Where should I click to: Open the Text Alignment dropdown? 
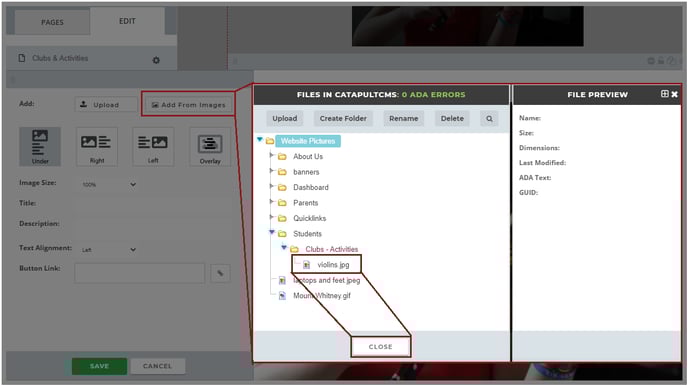108,250
